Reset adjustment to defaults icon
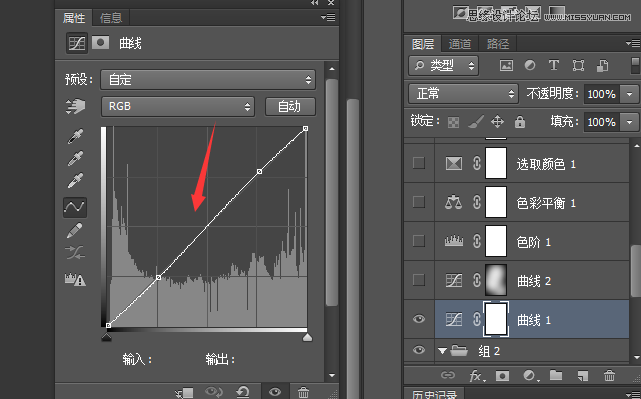The image size is (641, 399). click(x=243, y=393)
